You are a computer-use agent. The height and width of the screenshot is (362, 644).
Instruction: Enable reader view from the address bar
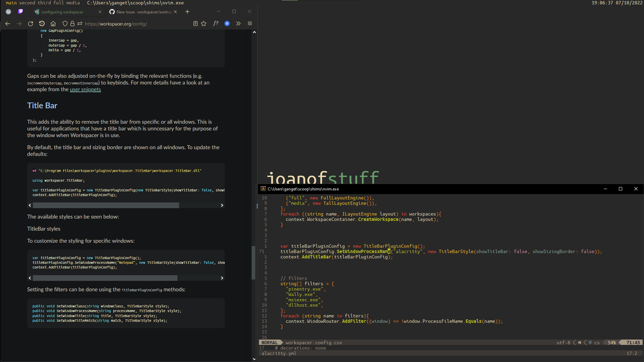tap(196, 23)
